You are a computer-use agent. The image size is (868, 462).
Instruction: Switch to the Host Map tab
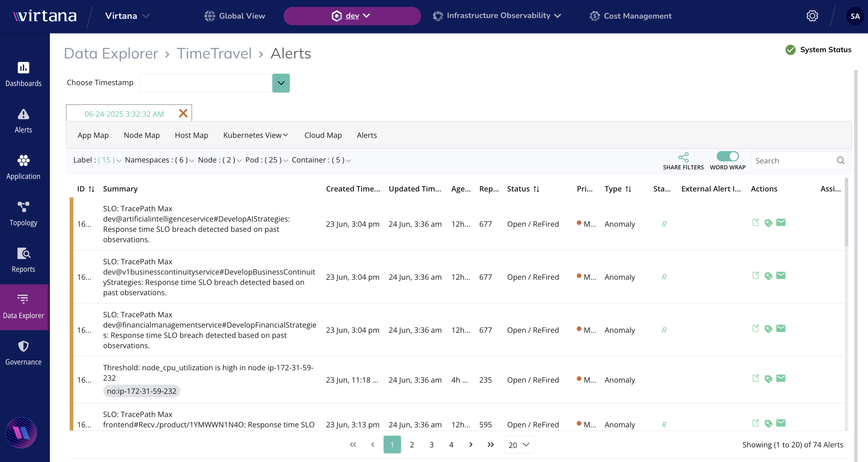tap(191, 135)
